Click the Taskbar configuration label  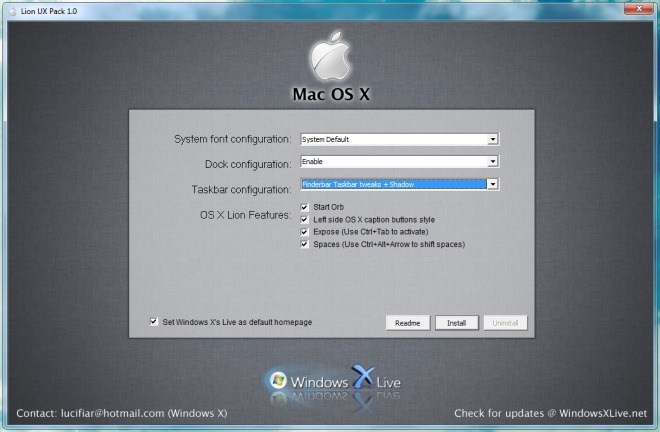(241, 190)
